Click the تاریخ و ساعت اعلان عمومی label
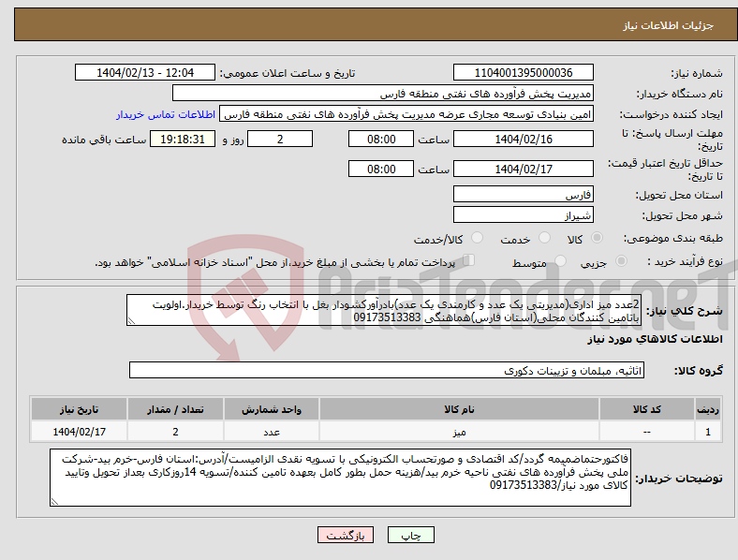738x560 pixels. pos(288,73)
